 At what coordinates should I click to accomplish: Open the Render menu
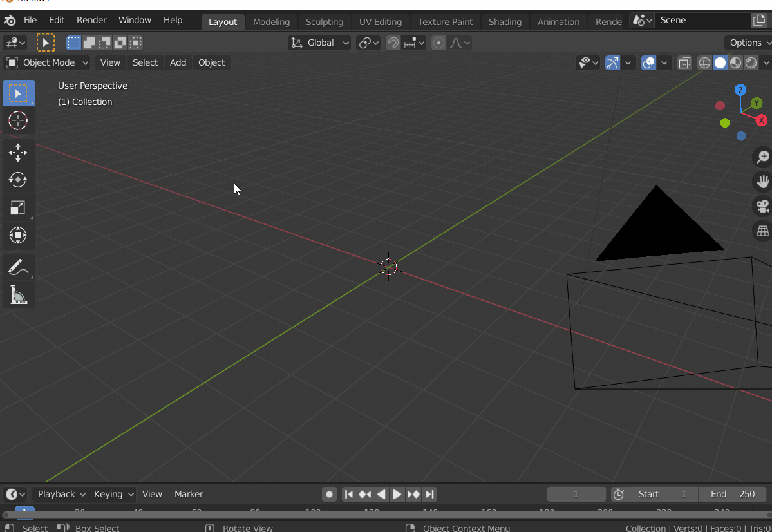click(x=91, y=20)
